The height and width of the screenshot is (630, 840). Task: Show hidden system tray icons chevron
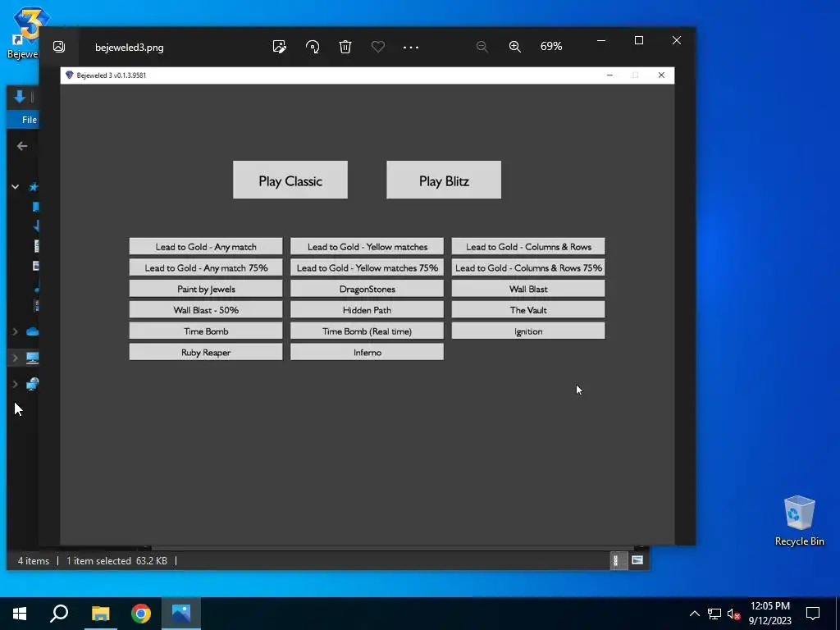tap(694, 614)
